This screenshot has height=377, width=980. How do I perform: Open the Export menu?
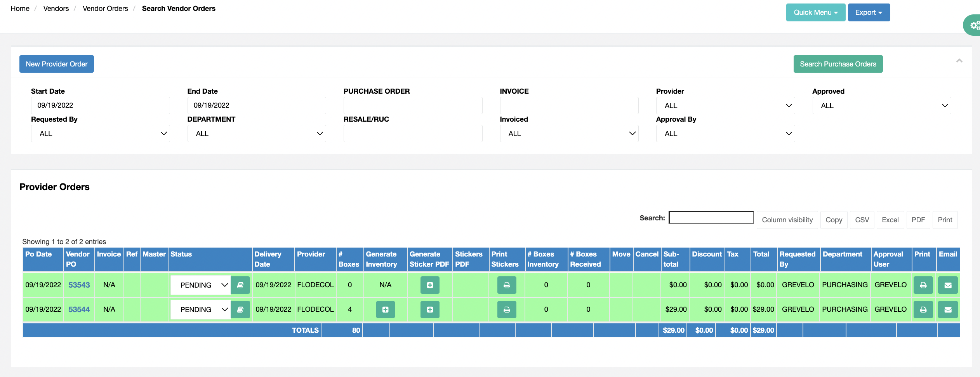[x=869, y=12]
